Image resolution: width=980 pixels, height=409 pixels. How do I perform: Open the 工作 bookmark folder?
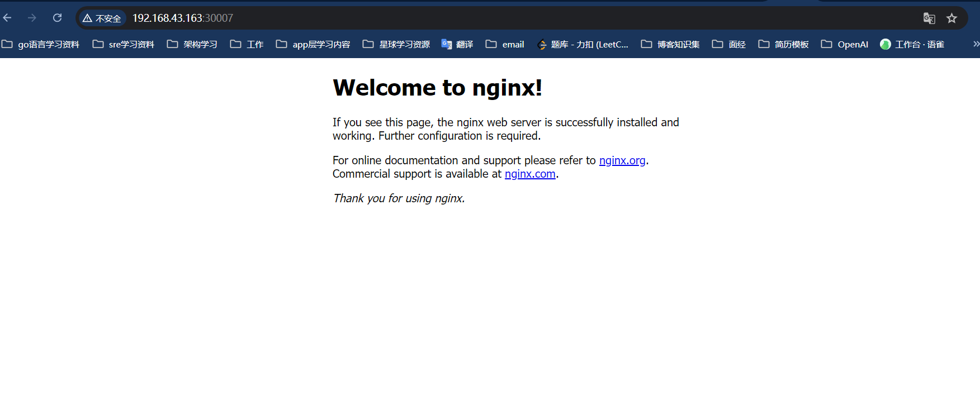(x=247, y=44)
